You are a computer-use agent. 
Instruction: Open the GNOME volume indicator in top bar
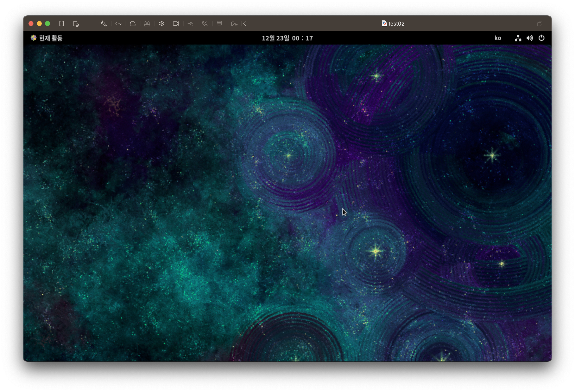point(530,38)
